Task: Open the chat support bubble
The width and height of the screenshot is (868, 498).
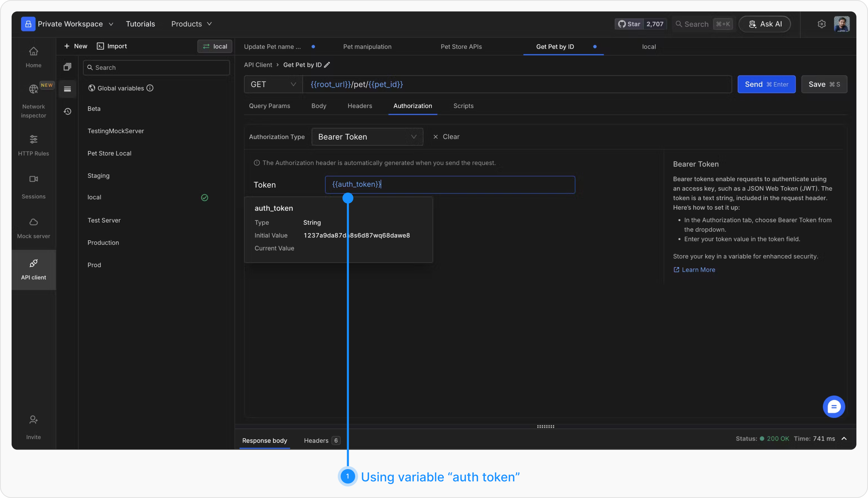Action: [x=834, y=407]
